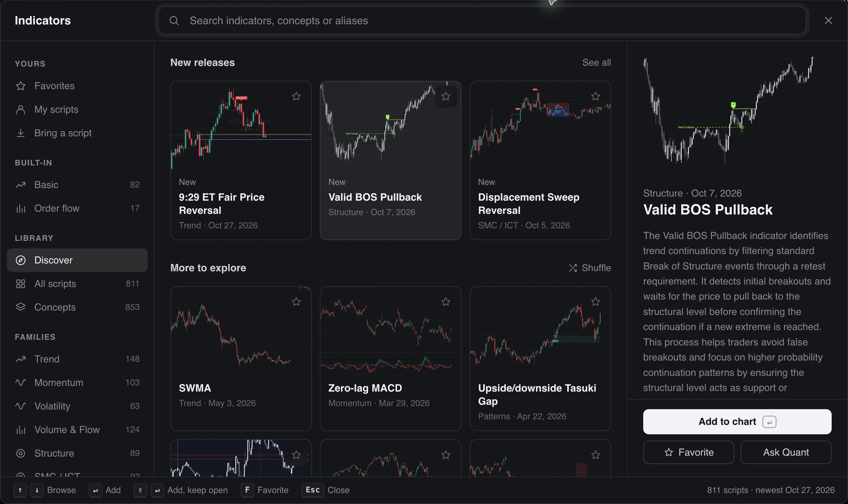The height and width of the screenshot is (504, 848).
Task: Click the Order flow bars icon
Action: coord(21,208)
